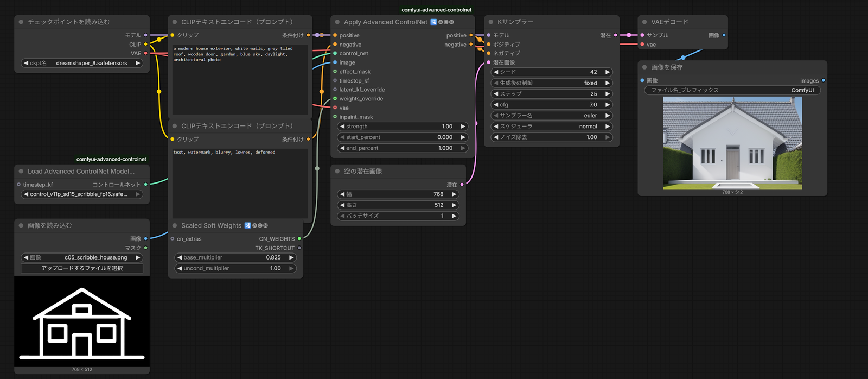Collapse the Scaled Soft Weights node dot
The height and width of the screenshot is (379, 868).
(x=175, y=226)
